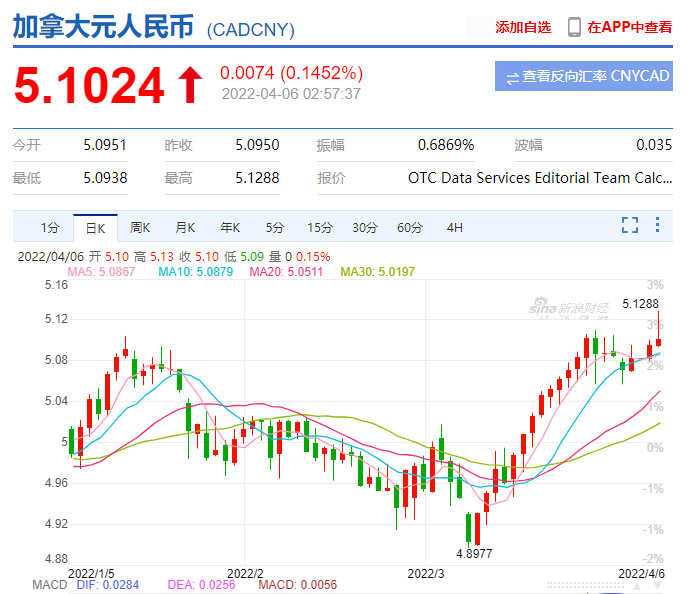Image resolution: width=696 pixels, height=594 pixels.
Task: Click the DEA: 0.0256 indicator label
Action: click(x=202, y=585)
